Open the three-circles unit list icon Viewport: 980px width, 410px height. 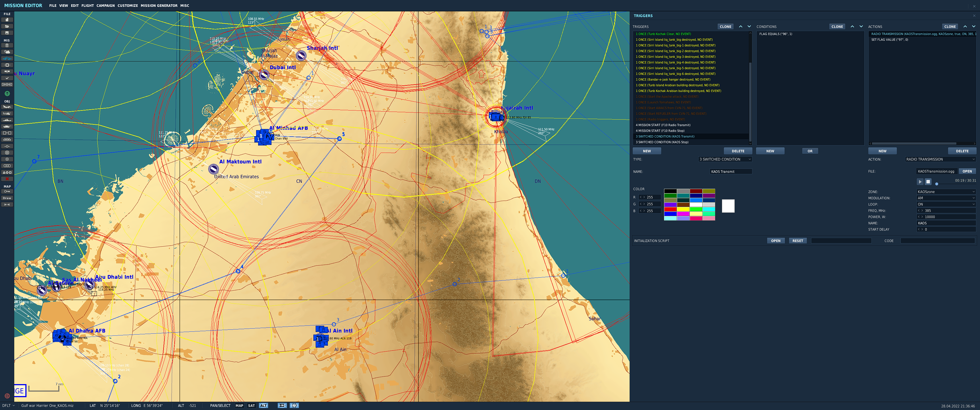(7, 166)
